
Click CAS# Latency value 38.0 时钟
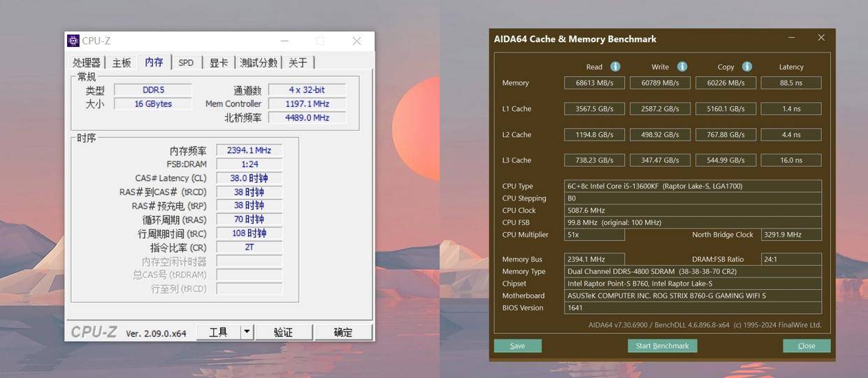(x=249, y=178)
